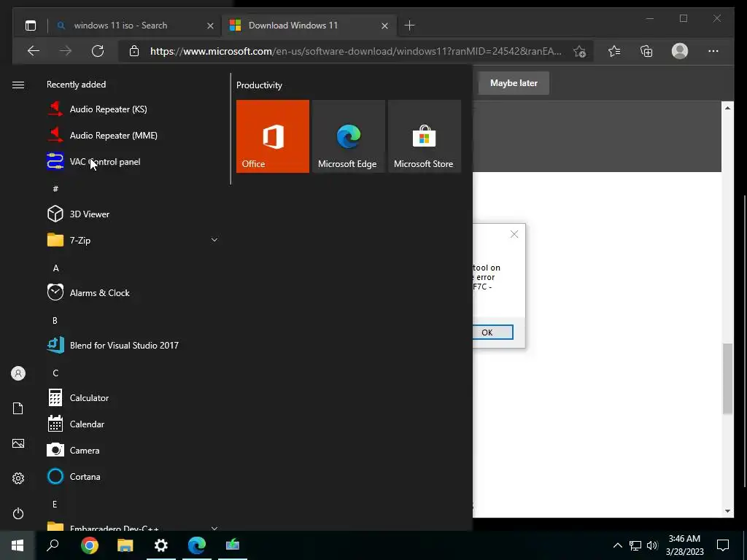The width and height of the screenshot is (747, 560).
Task: Open Settings gear in Start sidebar
Action: [18, 478]
